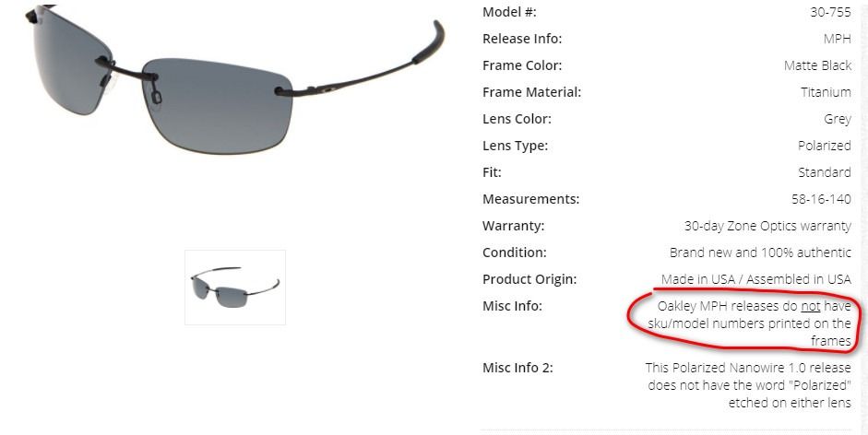Click the 30-day Zone Optics warranty text
Image resolution: width=868 pixels, height=435 pixels.
point(767,226)
